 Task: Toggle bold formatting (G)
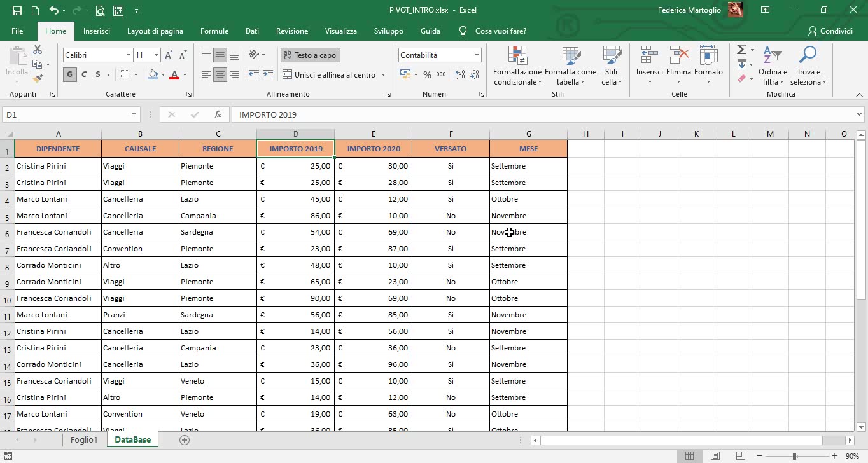click(x=69, y=74)
